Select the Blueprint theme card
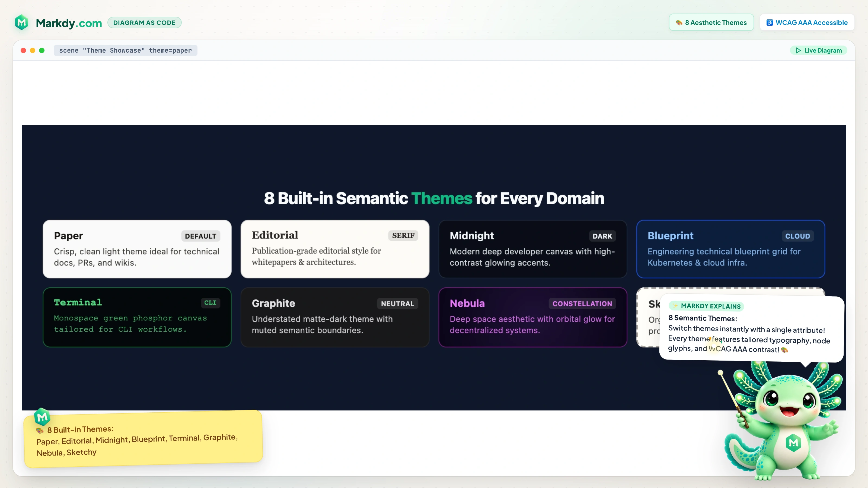The image size is (868, 488). 730,249
